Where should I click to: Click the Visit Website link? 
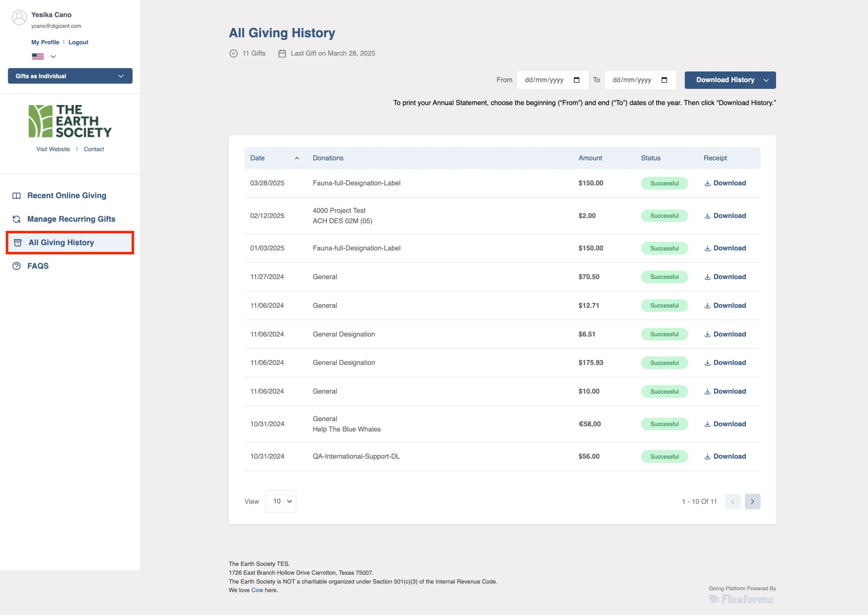[53, 149]
